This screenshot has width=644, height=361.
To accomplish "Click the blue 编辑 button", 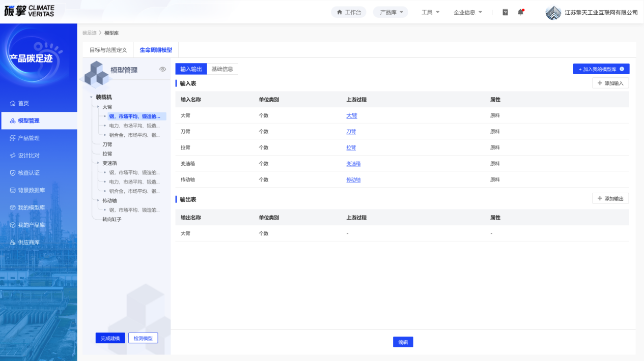I will click(x=403, y=342).
